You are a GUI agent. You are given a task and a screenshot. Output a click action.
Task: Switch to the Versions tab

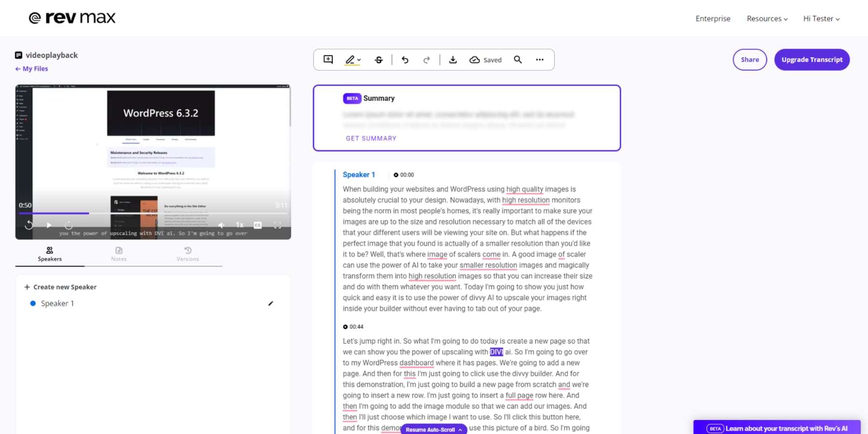(x=188, y=254)
